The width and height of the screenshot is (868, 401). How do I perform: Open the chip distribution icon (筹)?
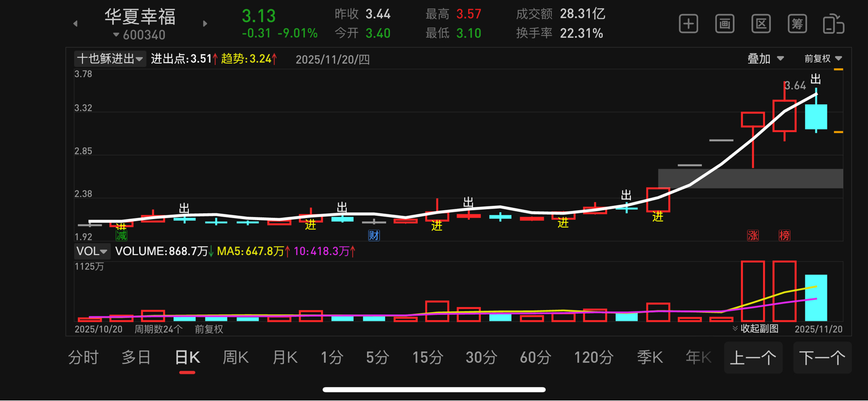click(x=797, y=24)
